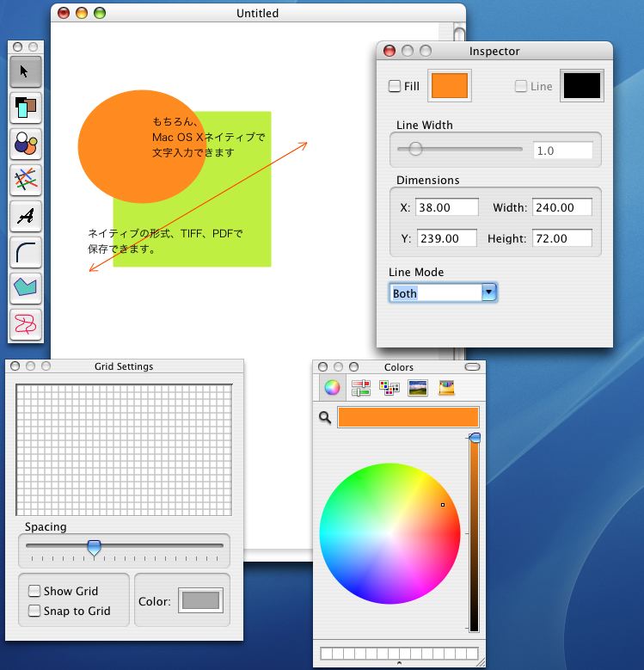Switch to color palettes picker
Image resolution: width=644 pixels, height=670 pixels.
pyautogui.click(x=389, y=388)
